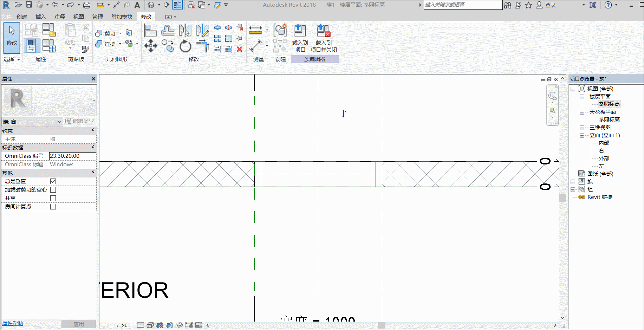Click the 属性帮助 link
Viewport: 644px width, 330px height.
13,323
